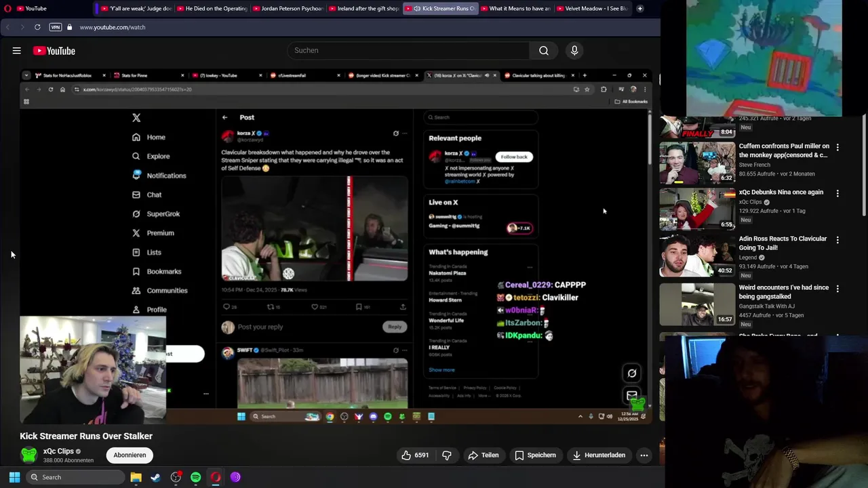Screen dimensions: 868x488
Task: Switch to What it Means to have an tab
Action: click(515, 9)
